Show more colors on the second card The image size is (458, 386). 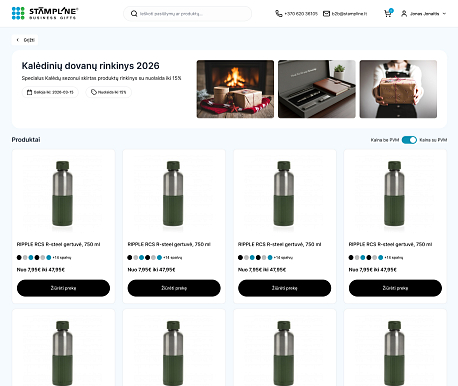[x=172, y=258]
